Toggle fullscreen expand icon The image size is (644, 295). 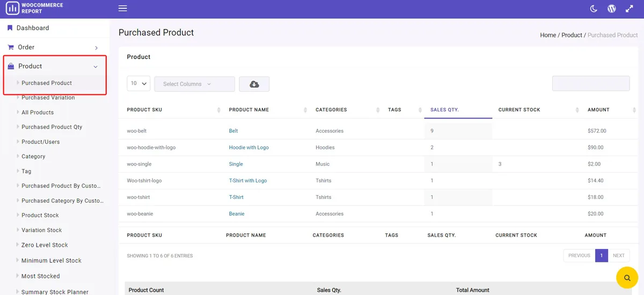(x=630, y=9)
